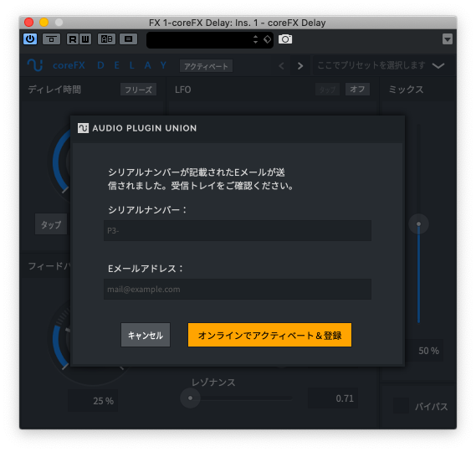Screen dimensions: 476x452
Task: Click the LFO タップ button
Action: pyautogui.click(x=327, y=90)
